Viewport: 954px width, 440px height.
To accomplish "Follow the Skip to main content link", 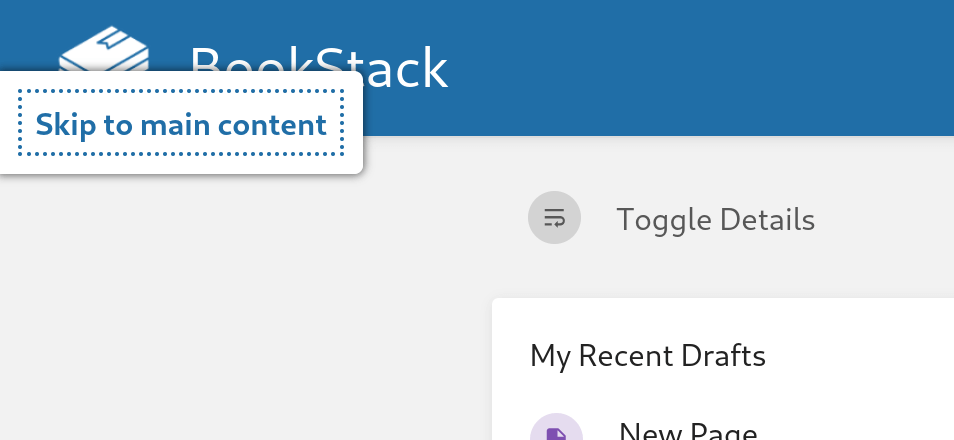I will pos(181,123).
